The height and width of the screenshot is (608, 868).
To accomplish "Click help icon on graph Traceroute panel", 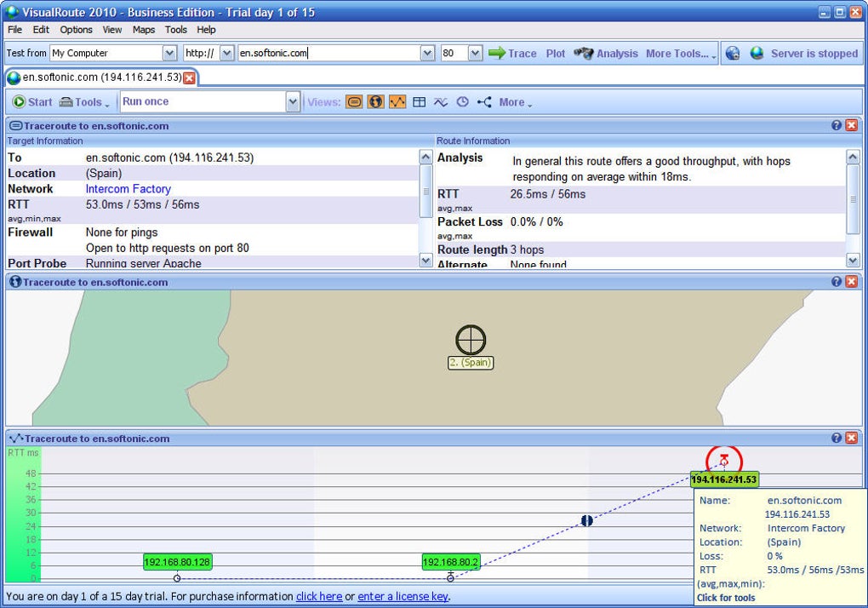I will point(837,438).
